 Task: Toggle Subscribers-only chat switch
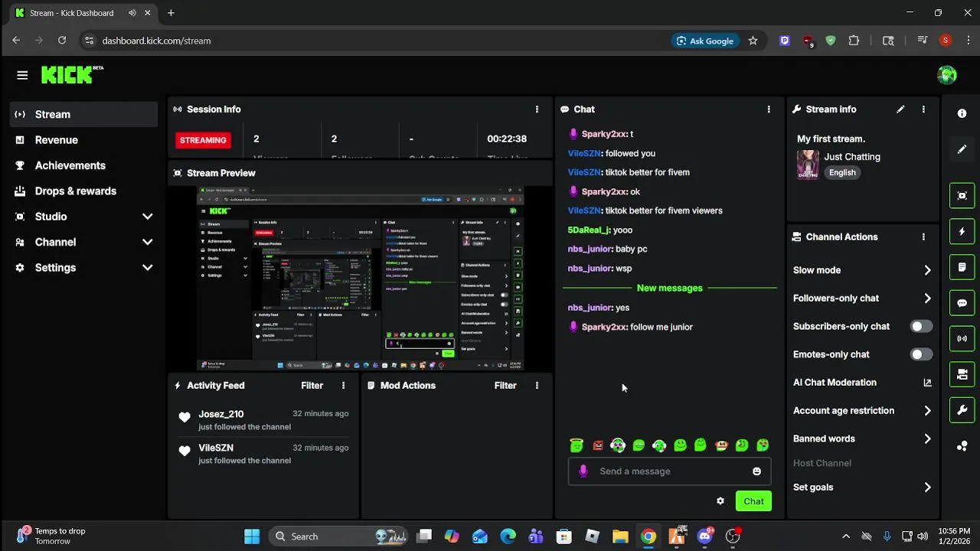point(921,327)
